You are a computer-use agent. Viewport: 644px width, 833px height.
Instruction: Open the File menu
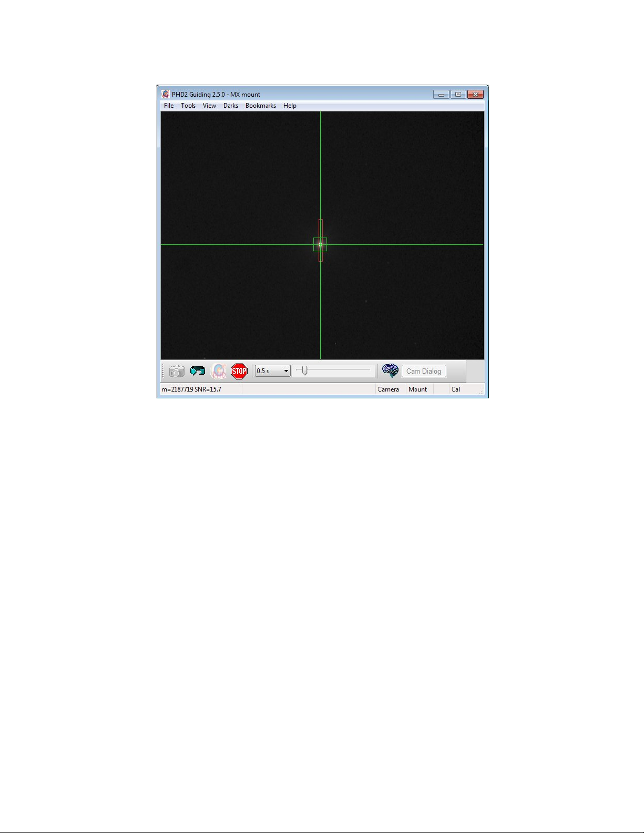click(169, 106)
